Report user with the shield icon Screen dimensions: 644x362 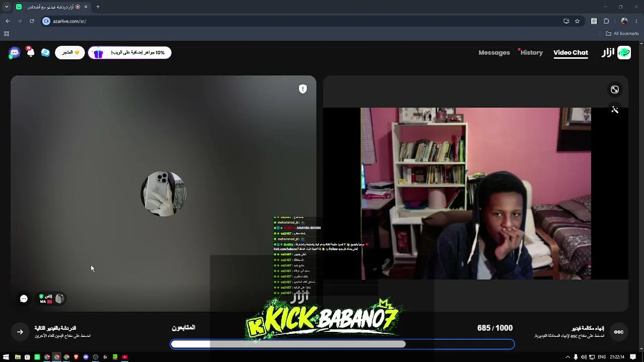pyautogui.click(x=303, y=89)
